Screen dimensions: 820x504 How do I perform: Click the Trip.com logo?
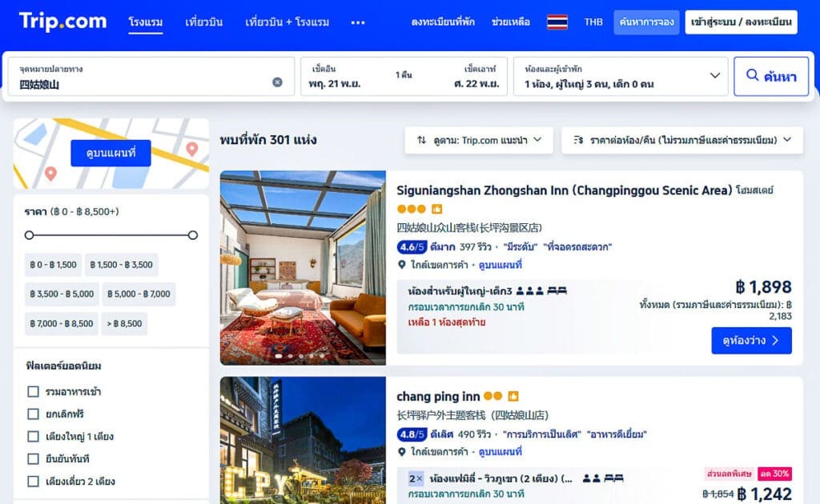coord(62,22)
